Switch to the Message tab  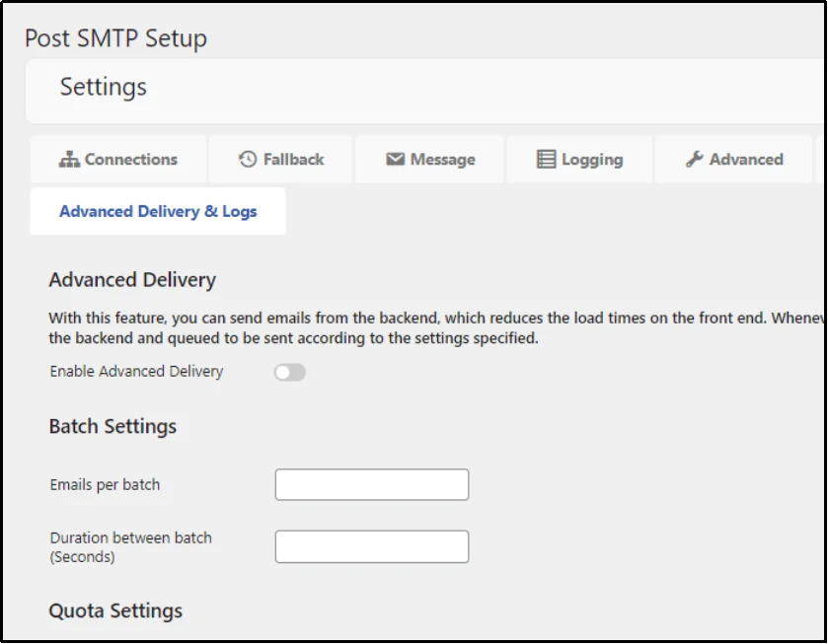tap(430, 159)
